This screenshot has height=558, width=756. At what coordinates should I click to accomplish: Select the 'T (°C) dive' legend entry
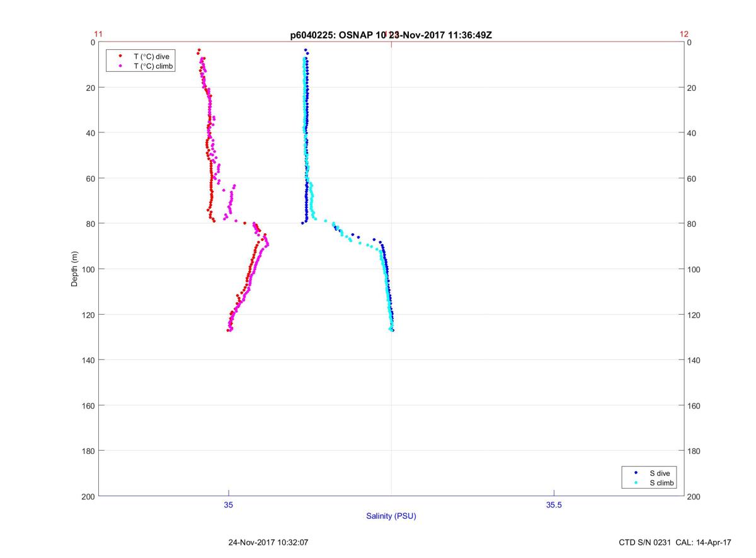pyautogui.click(x=151, y=56)
